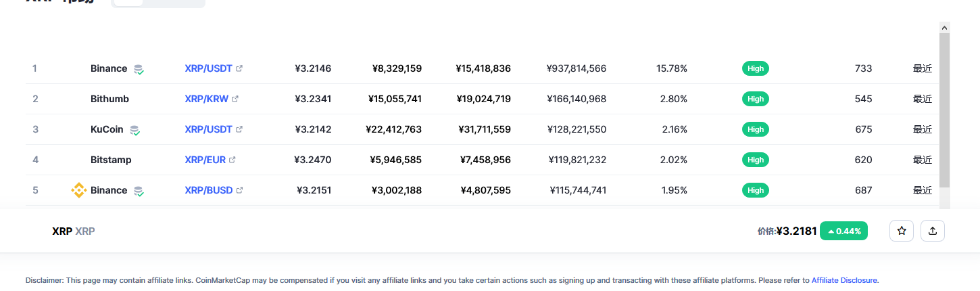Click the reserves icon next to KuCoin

tap(135, 130)
